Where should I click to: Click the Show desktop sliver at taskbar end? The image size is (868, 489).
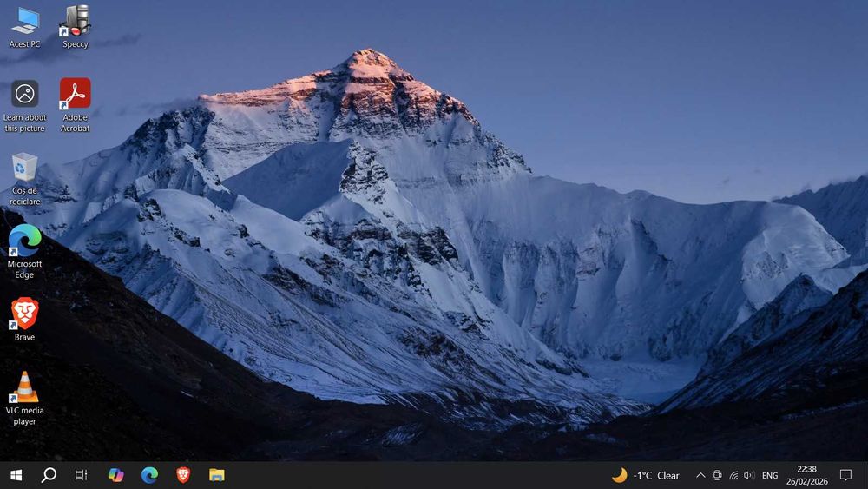pos(865,475)
